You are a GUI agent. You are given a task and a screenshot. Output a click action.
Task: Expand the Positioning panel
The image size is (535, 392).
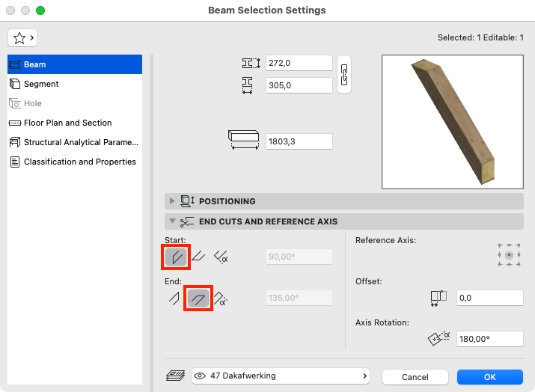pyautogui.click(x=172, y=201)
